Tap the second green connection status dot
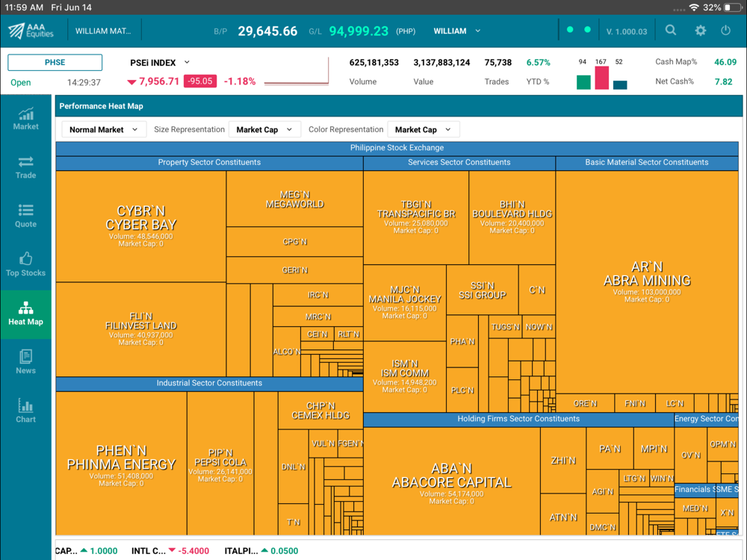747x560 pixels. click(587, 30)
